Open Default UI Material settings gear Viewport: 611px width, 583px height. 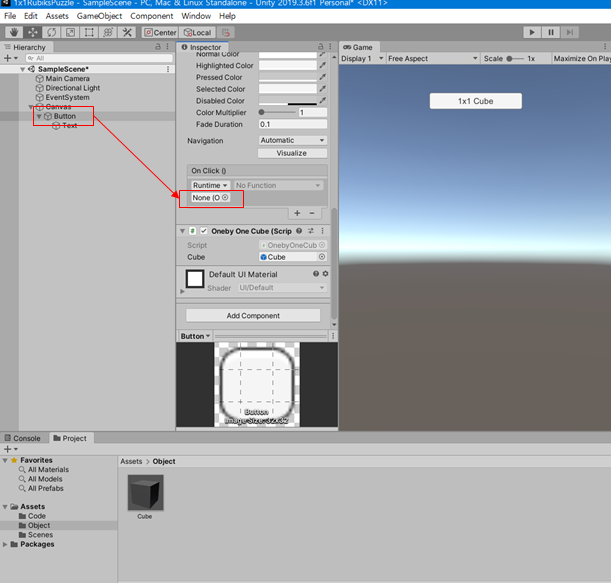325,274
